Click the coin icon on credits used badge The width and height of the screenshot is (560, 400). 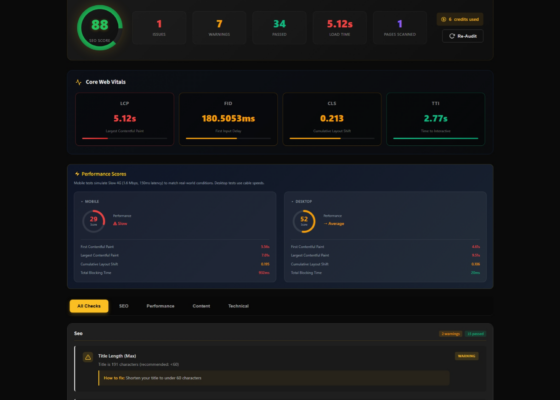click(x=444, y=19)
